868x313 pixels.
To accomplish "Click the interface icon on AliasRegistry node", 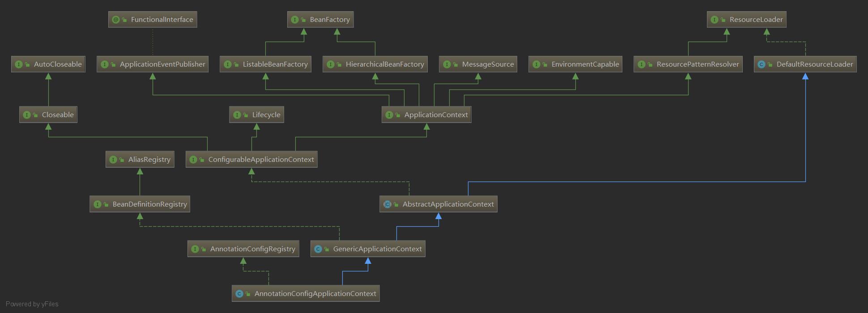I will pyautogui.click(x=113, y=160).
